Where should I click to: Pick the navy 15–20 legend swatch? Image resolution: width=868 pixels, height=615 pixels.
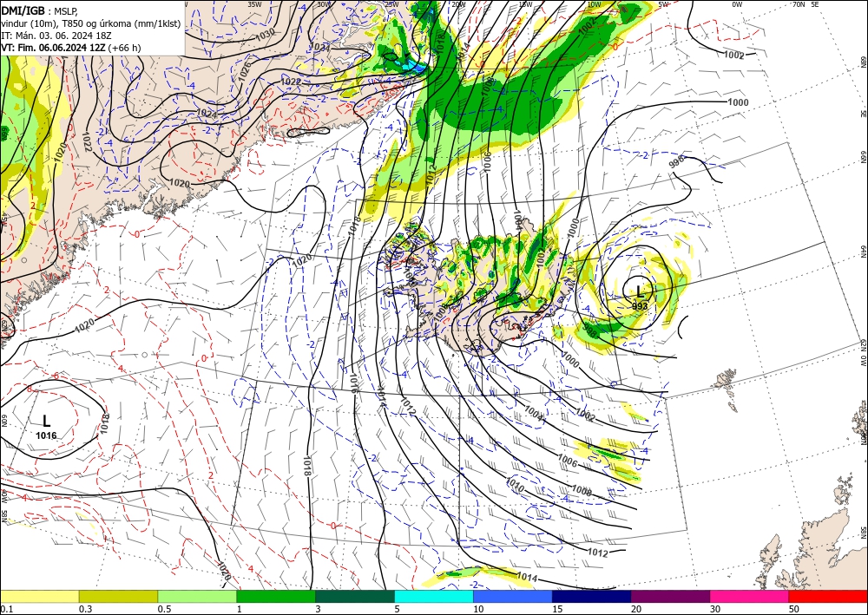(x=591, y=596)
